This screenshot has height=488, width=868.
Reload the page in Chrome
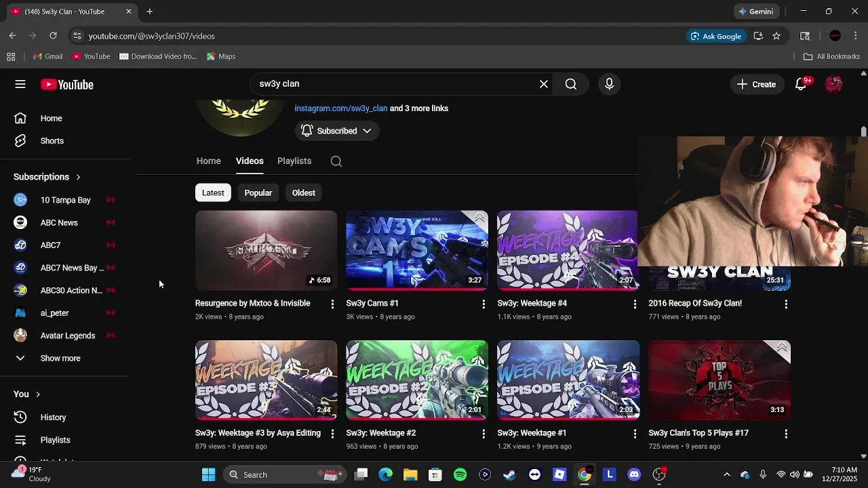pyautogui.click(x=53, y=36)
